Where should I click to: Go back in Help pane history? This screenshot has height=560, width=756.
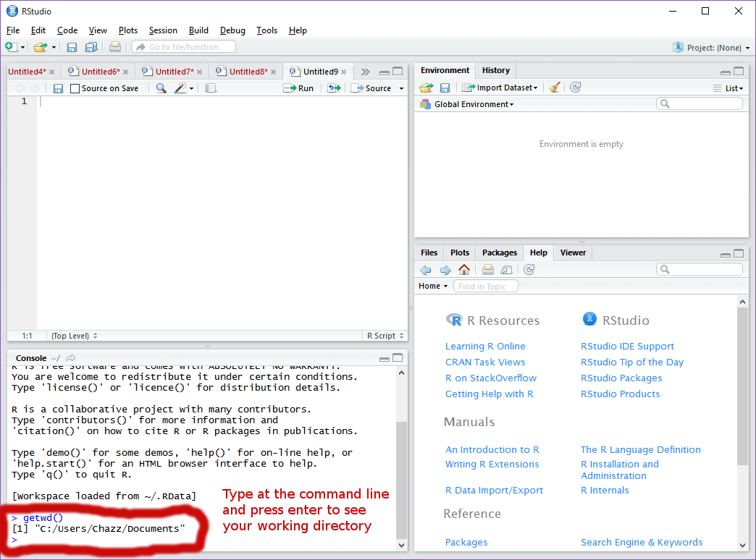pyautogui.click(x=425, y=270)
